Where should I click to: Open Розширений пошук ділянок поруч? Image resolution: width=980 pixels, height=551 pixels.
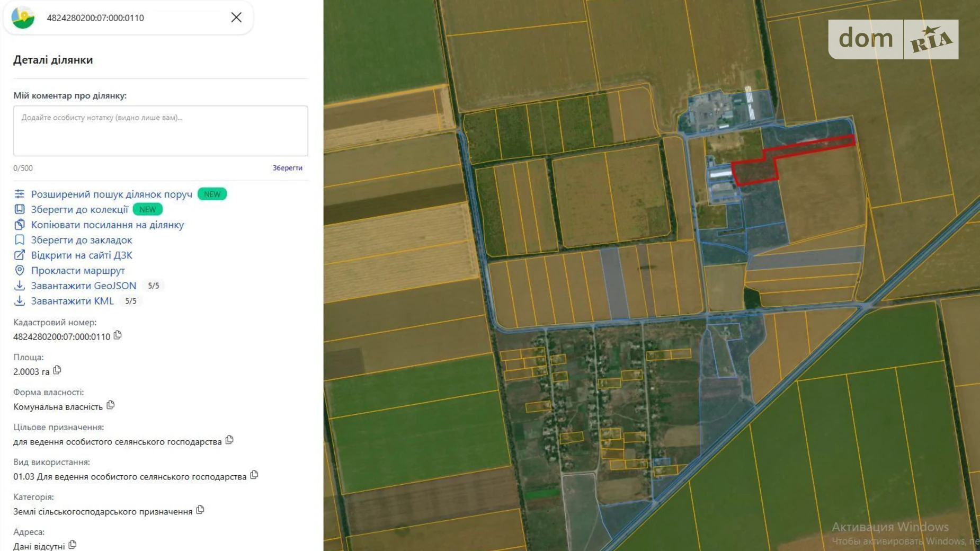click(112, 194)
